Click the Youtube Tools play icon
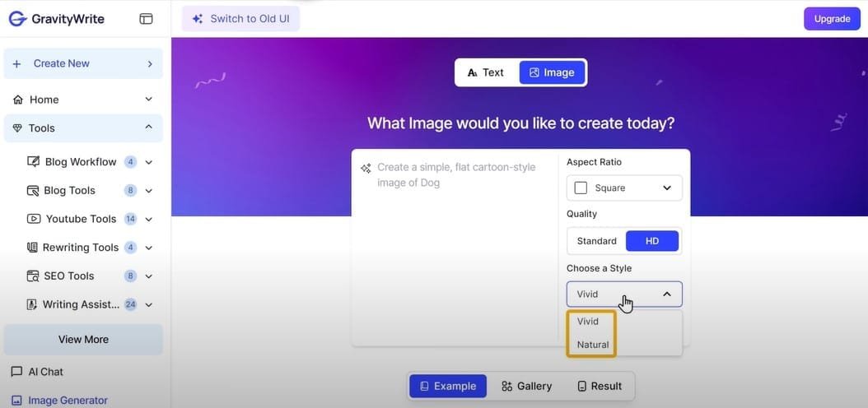Image resolution: width=868 pixels, height=408 pixels. click(34, 219)
